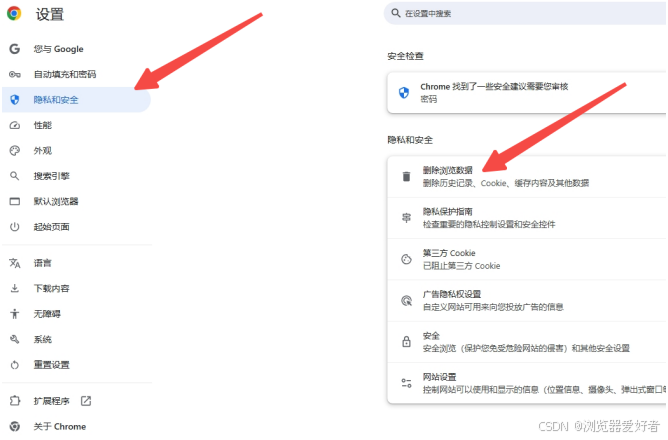The height and width of the screenshot is (440, 668).
Task: Open the 语言 settings
Action: [x=77, y=263]
